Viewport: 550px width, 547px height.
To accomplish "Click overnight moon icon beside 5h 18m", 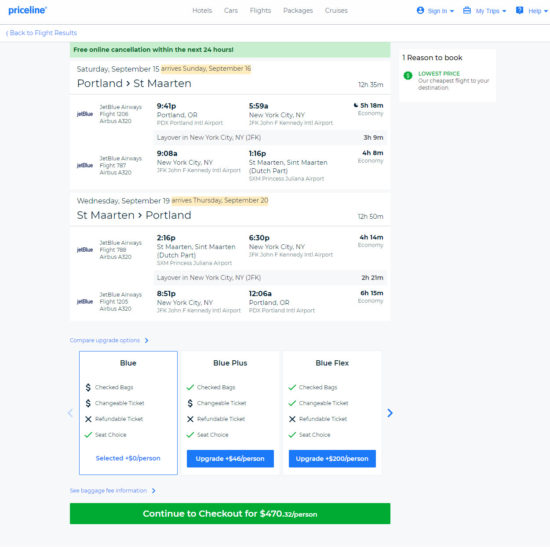I will tap(356, 105).
